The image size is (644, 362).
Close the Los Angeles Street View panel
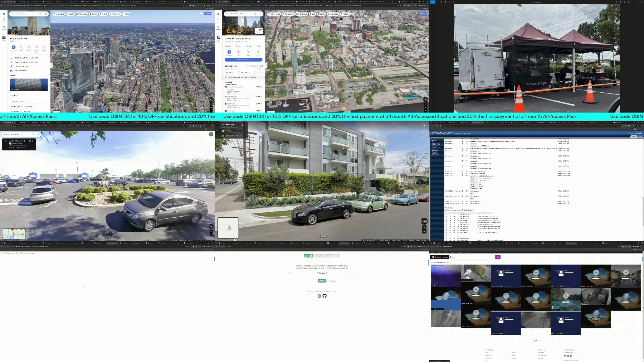(424, 125)
